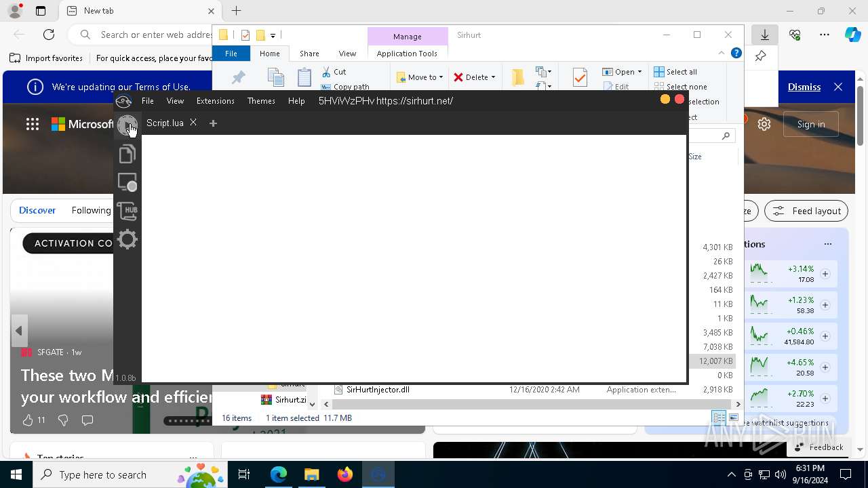Image resolution: width=868 pixels, height=488 pixels.
Task: Open the Script HUB icon in SirHurt sidebar
Action: (127, 211)
